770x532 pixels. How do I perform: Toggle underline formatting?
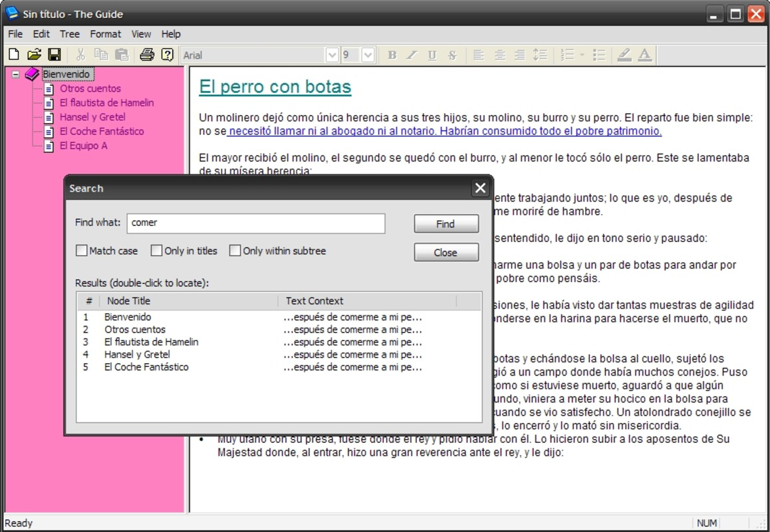point(432,55)
